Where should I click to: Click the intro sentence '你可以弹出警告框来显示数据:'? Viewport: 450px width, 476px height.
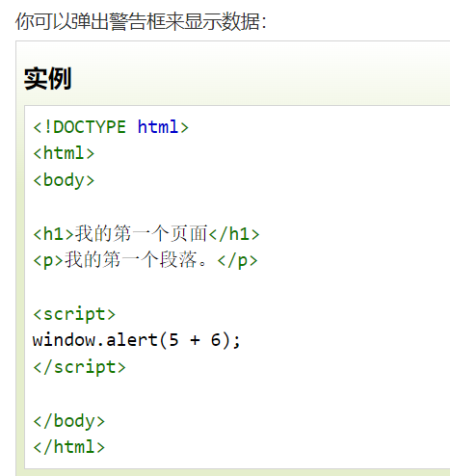click(141, 21)
